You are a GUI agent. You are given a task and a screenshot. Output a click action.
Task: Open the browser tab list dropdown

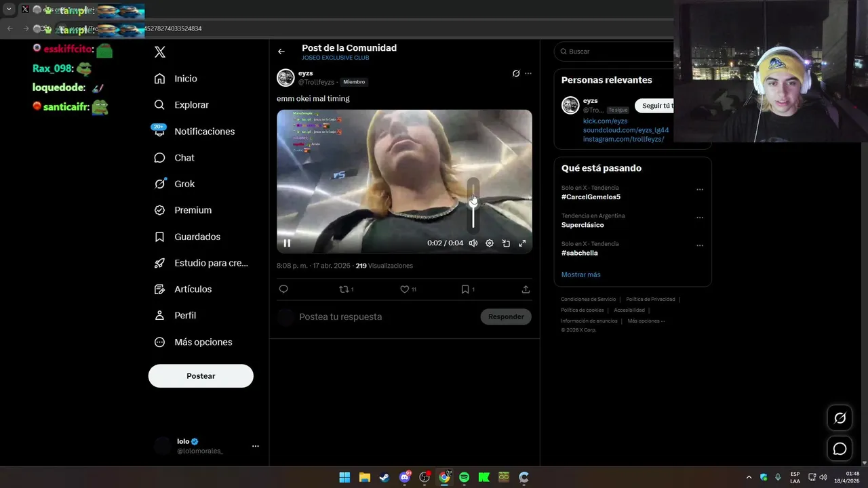click(x=9, y=9)
